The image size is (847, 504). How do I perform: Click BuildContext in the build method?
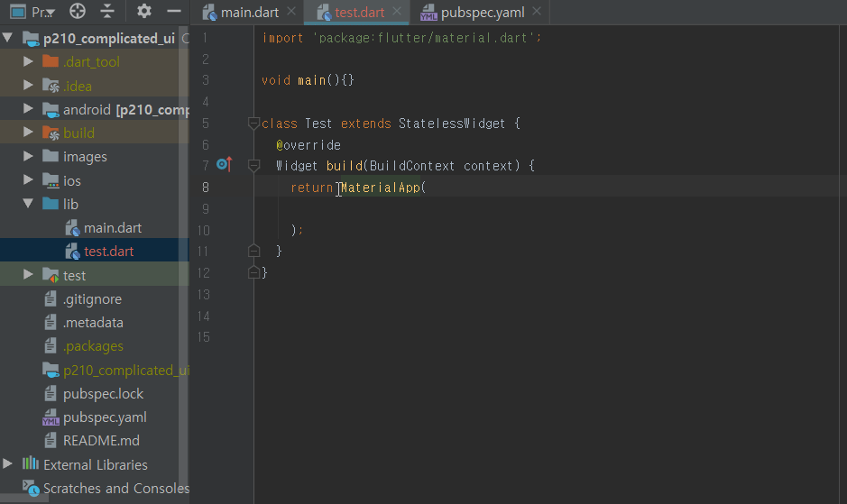click(x=411, y=166)
